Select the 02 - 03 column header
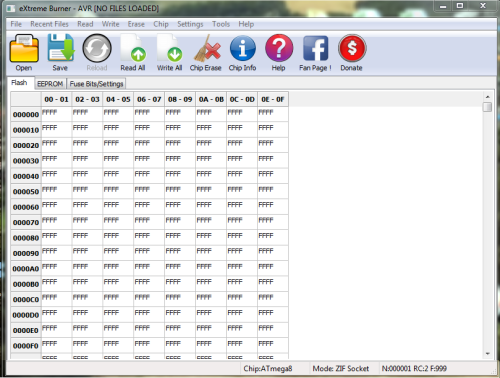Viewport: 500px width, 378px height. [x=87, y=99]
